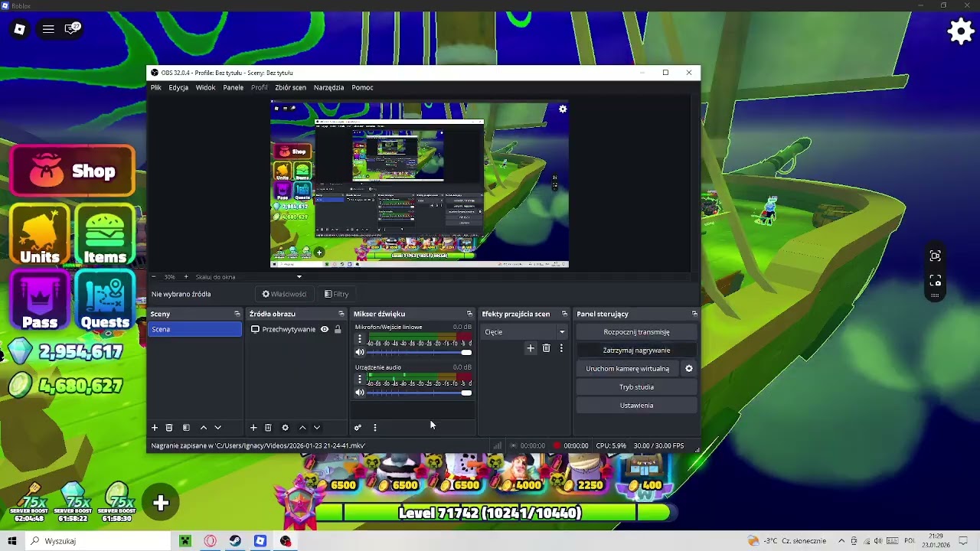Toggle Uruchom kamerę wirtualną
Viewport: 980px width, 551px height.
pyautogui.click(x=628, y=369)
